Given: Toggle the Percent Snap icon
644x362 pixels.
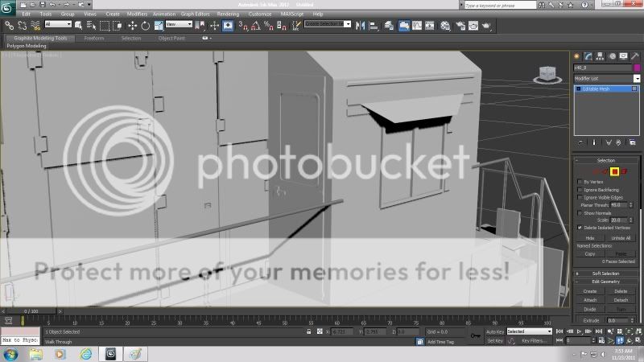Looking at the screenshot, I should (269, 26).
